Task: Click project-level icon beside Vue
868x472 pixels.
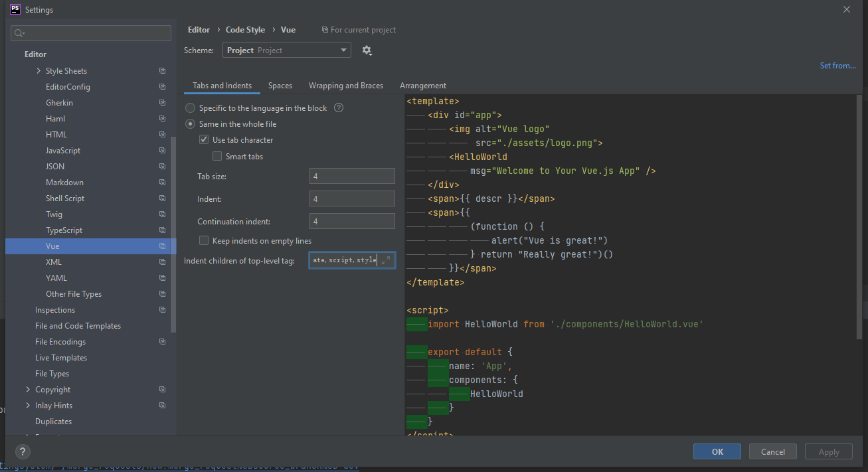Action: 162,246
